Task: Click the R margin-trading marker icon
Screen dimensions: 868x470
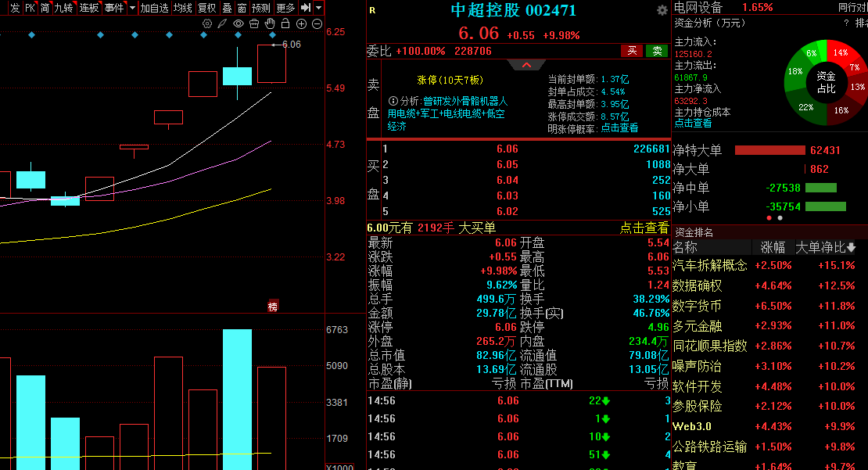Action: 372,10
